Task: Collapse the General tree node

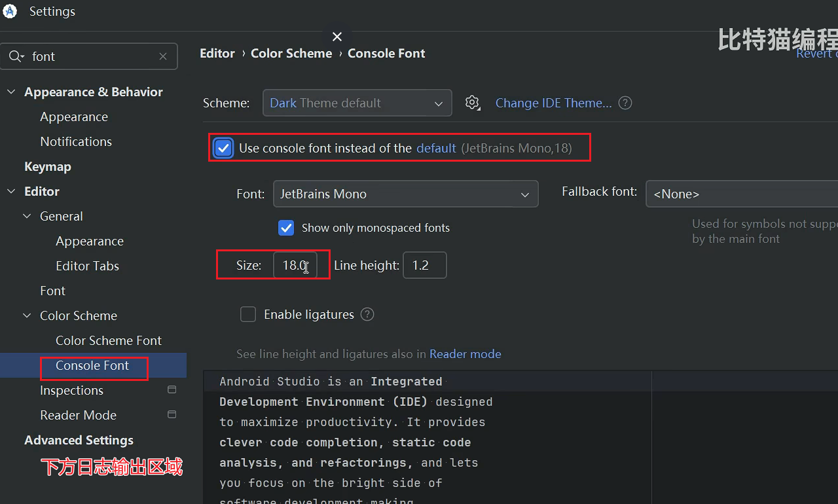Action: [27, 216]
